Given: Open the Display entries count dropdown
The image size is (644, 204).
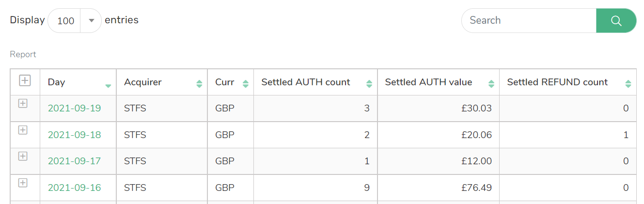Looking at the screenshot, I should pyautogui.click(x=75, y=20).
